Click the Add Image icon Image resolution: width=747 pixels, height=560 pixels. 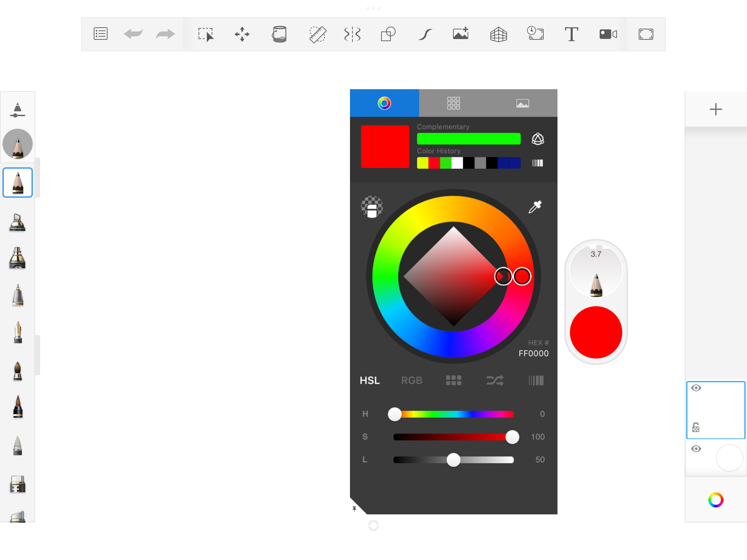pos(461,34)
